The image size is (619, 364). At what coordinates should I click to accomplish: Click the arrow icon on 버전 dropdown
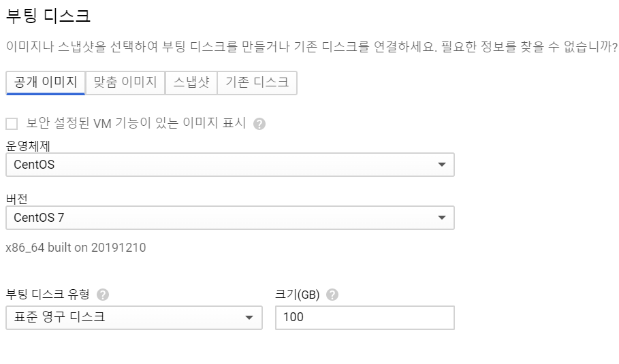click(442, 218)
